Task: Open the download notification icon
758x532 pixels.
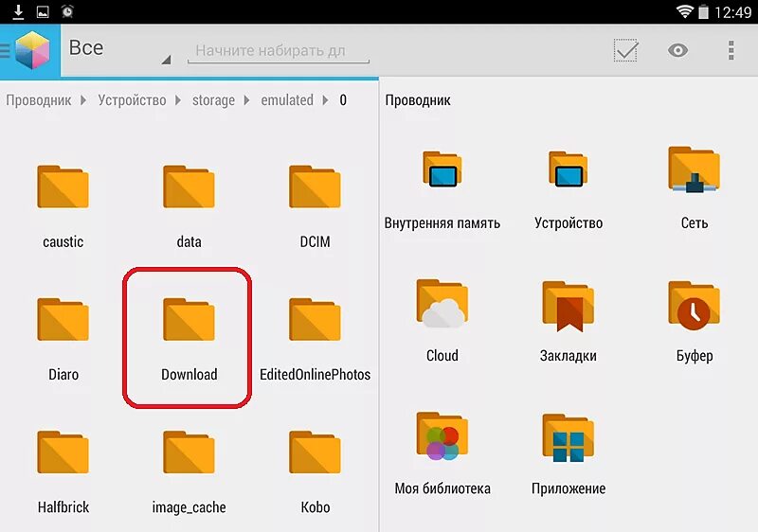Action: coord(18,11)
